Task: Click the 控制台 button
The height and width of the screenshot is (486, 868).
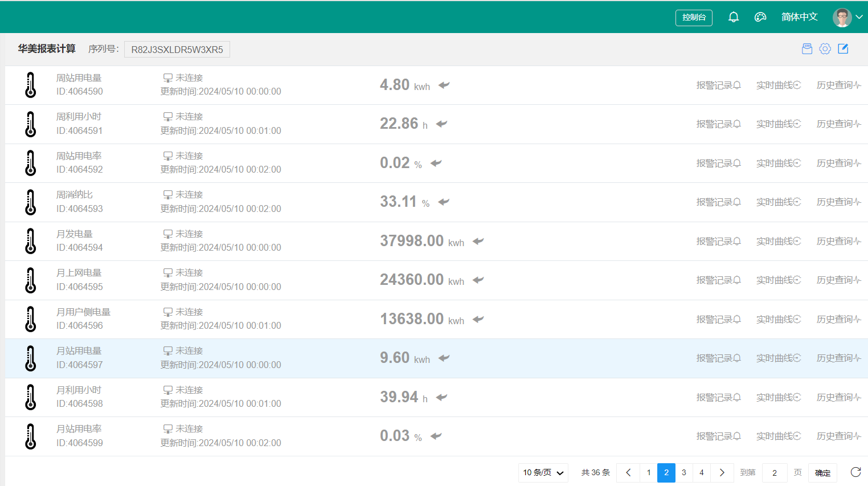Action: [694, 18]
